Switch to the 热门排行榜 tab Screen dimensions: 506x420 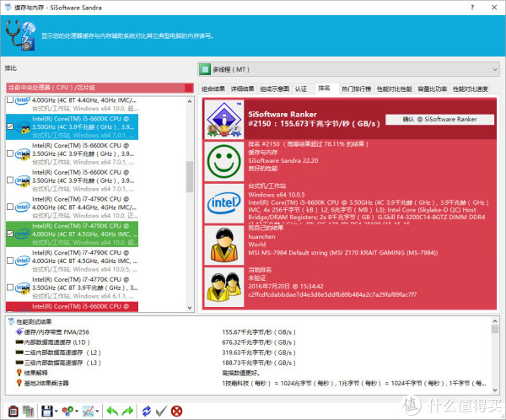coord(357,89)
